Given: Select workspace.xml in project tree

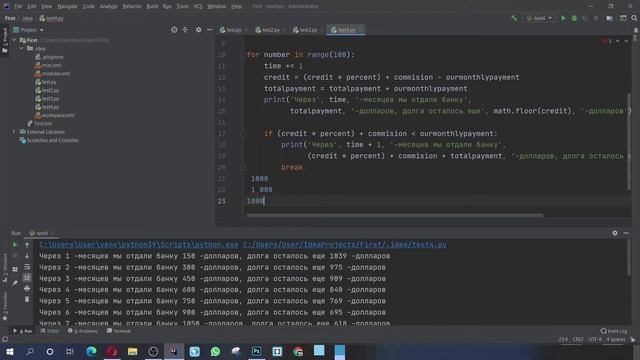Looking at the screenshot, I should pos(54,116).
